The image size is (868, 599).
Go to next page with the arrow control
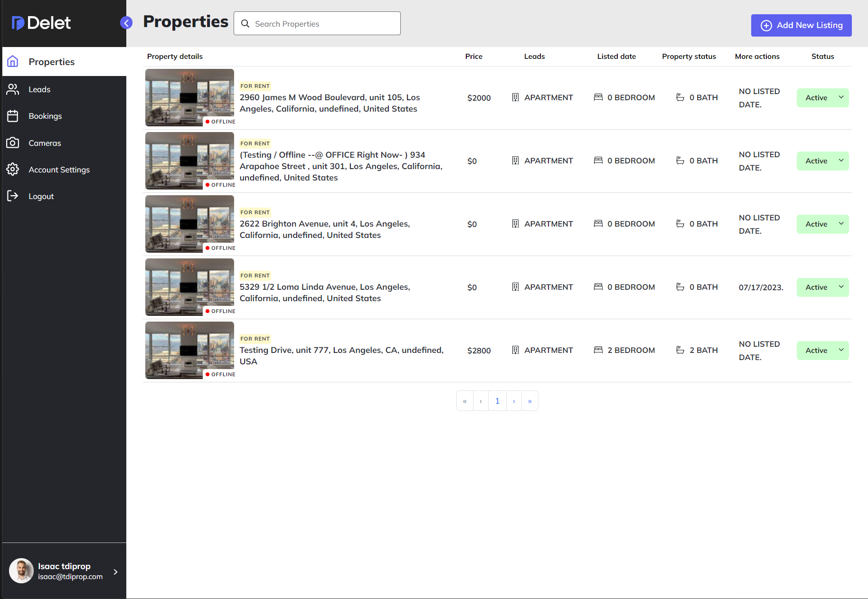(x=514, y=400)
